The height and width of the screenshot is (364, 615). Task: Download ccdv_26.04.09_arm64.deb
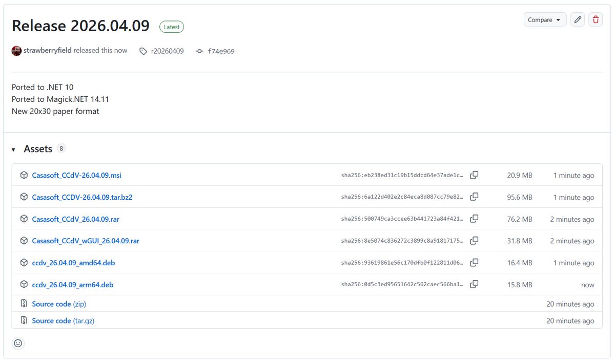pos(72,285)
